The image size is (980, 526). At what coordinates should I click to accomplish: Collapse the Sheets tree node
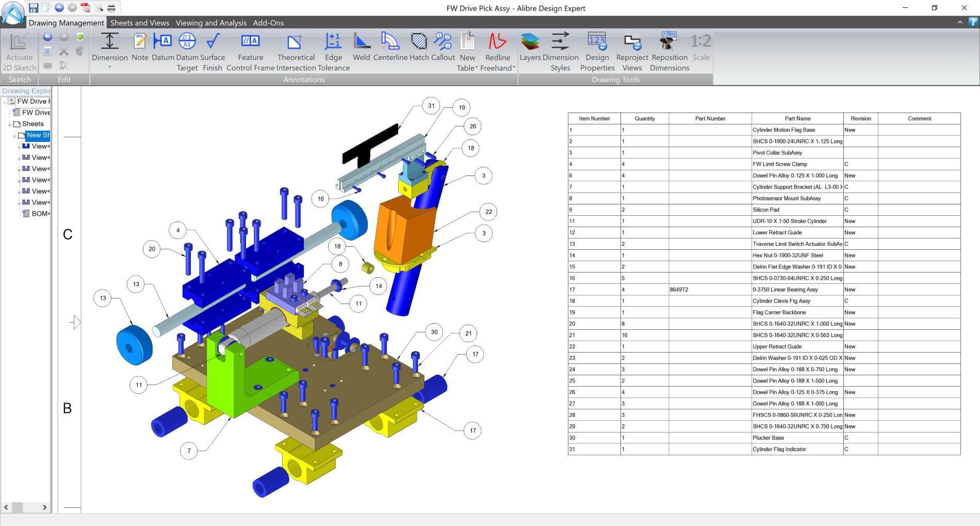pyautogui.click(x=10, y=124)
